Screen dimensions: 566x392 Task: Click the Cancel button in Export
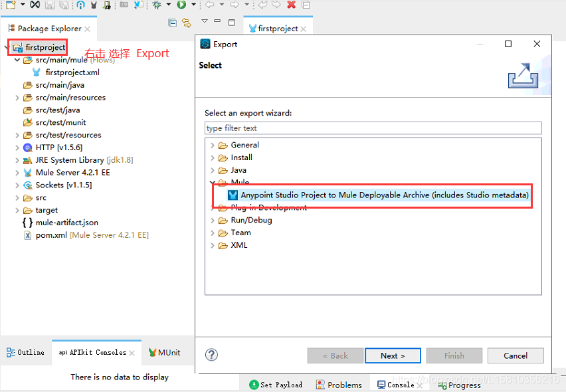pyautogui.click(x=516, y=355)
